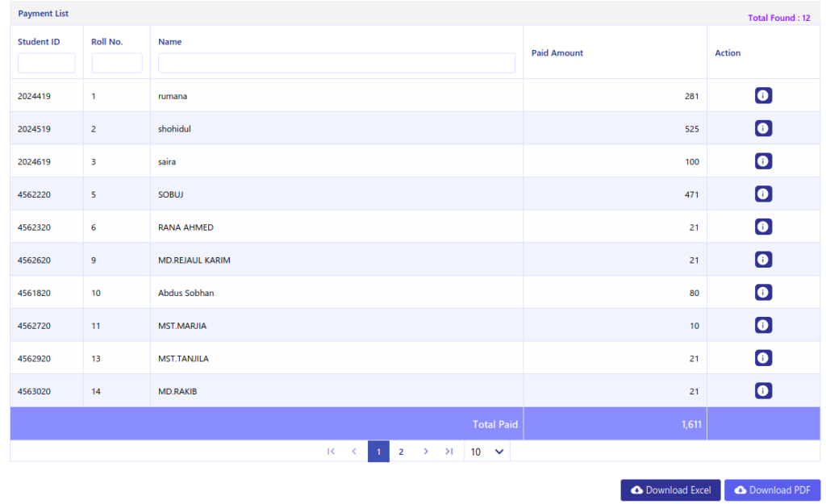Open info icon for MST.TANJILA
826x504 pixels.
(763, 357)
